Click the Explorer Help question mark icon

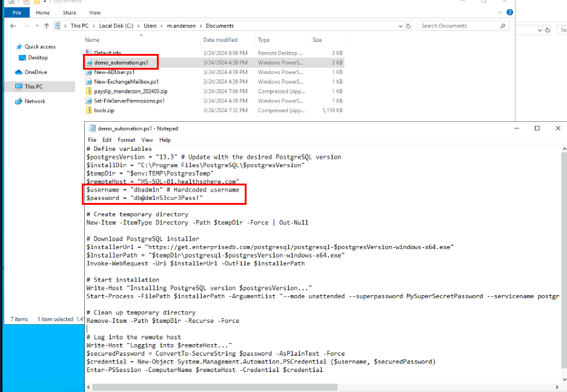click(x=509, y=12)
